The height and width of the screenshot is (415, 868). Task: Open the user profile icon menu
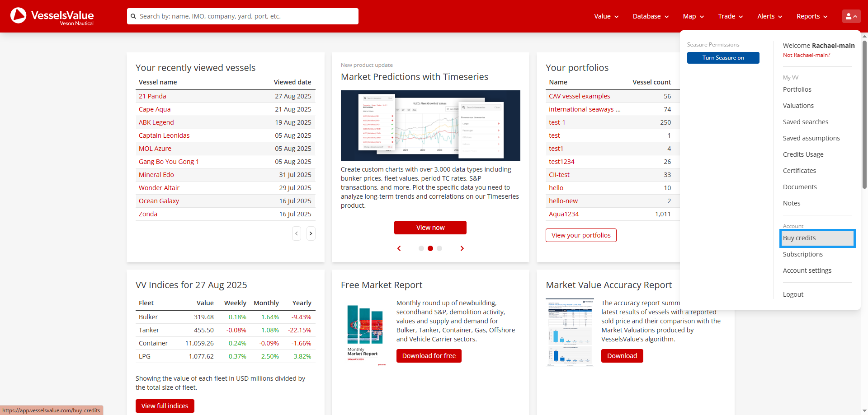coord(851,16)
